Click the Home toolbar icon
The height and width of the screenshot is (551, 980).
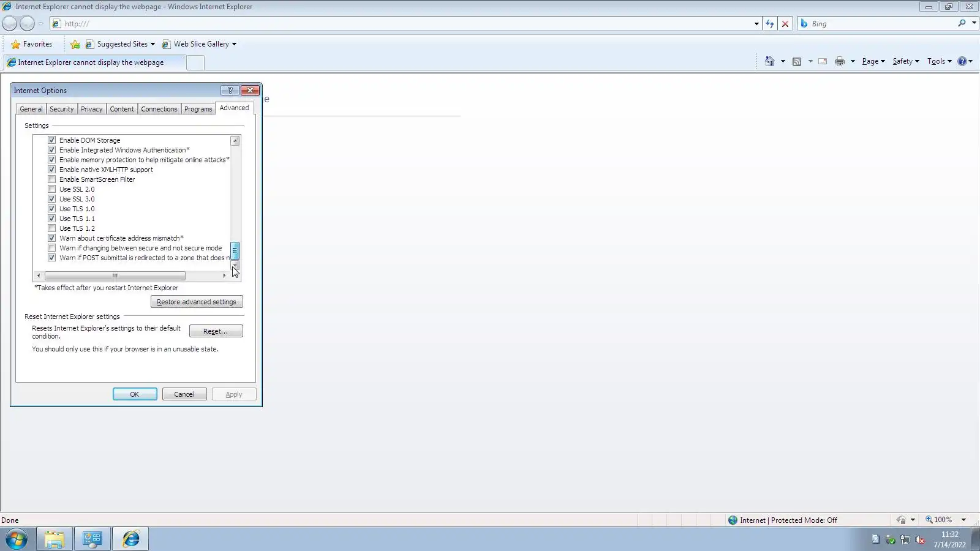(x=770, y=61)
